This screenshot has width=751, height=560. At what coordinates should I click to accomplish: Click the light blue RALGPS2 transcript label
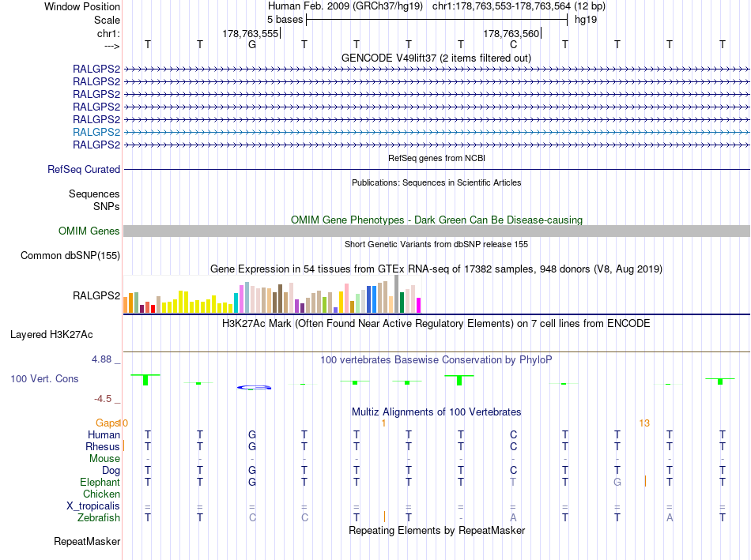click(x=96, y=132)
